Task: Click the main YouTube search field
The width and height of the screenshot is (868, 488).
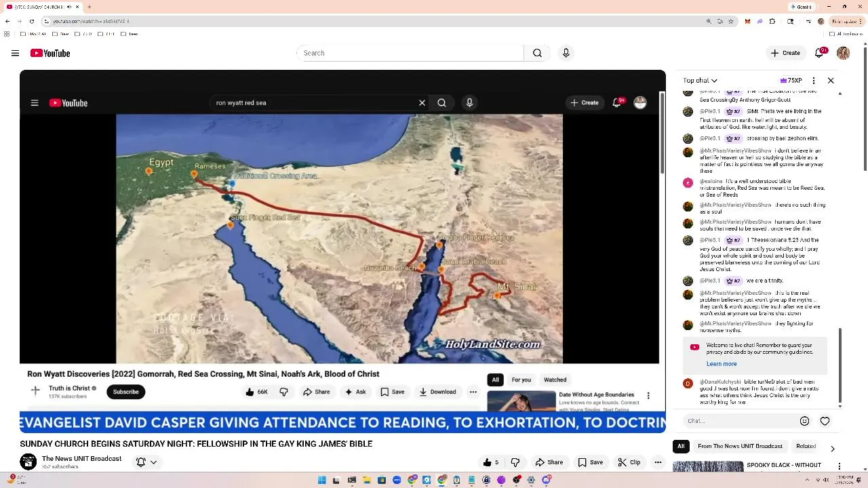Action: click(x=410, y=53)
